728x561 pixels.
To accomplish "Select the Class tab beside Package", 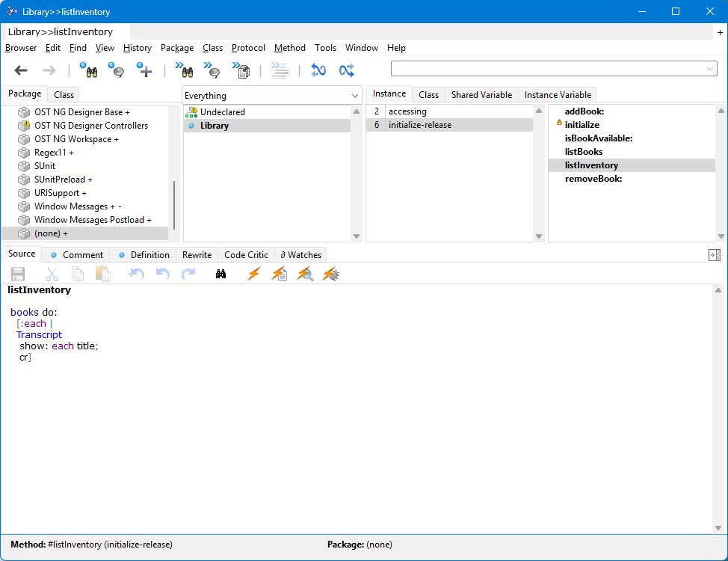I will (x=64, y=95).
